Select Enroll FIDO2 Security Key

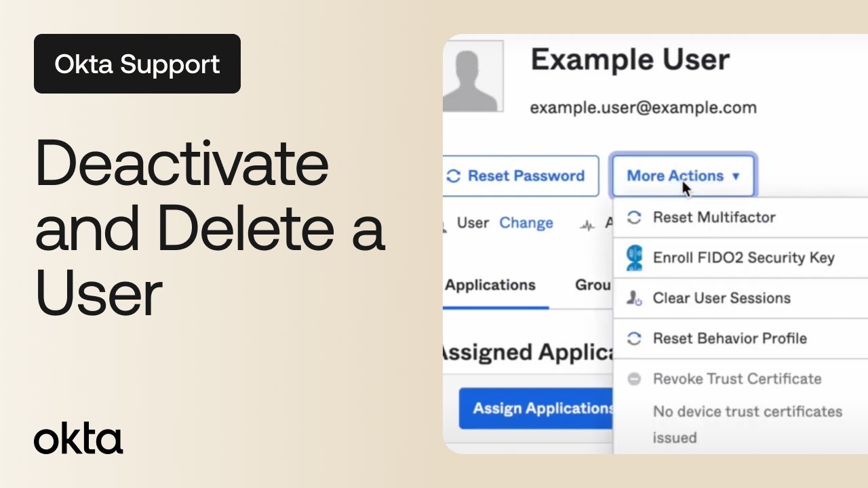point(741,258)
